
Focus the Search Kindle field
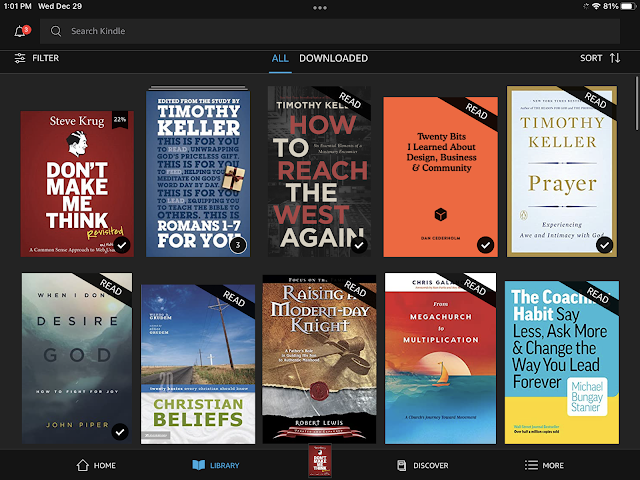click(330, 31)
